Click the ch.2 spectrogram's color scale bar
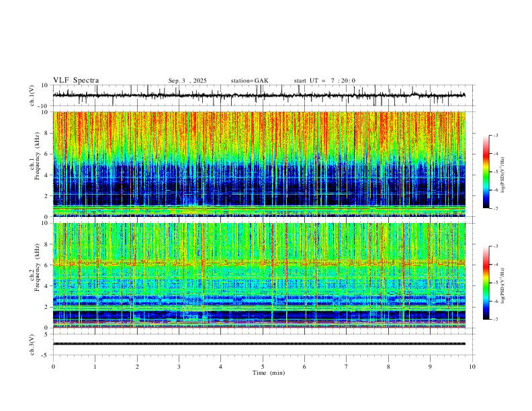Viewport: 532px width, 411px height. 486,283
